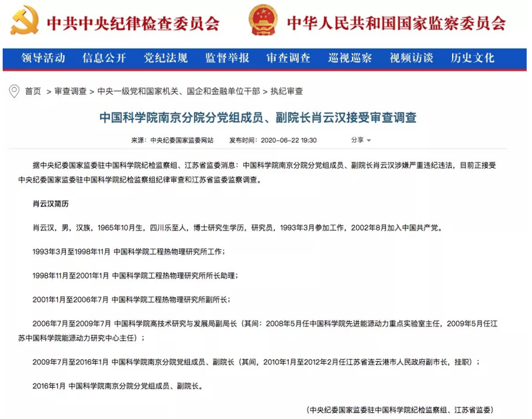Open the 分享 share dropdown
532x419 pixels.
(361, 140)
